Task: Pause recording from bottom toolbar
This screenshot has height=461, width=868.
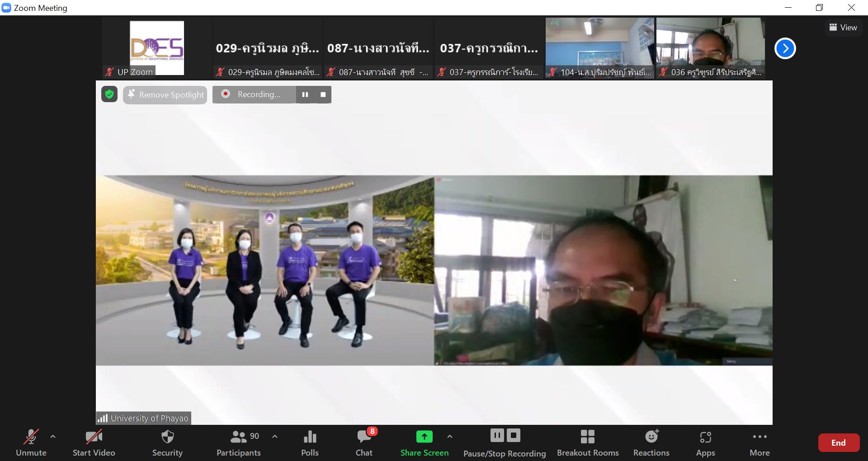Action: click(497, 436)
